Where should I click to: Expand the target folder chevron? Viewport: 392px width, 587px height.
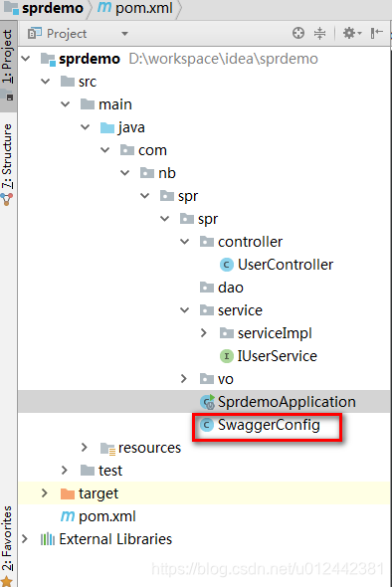45,493
